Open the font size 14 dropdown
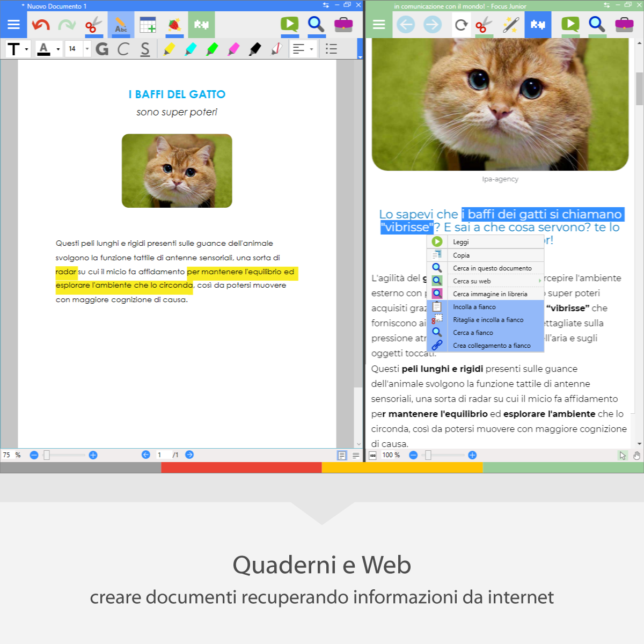Screen dimensions: 644x644 pos(87,49)
